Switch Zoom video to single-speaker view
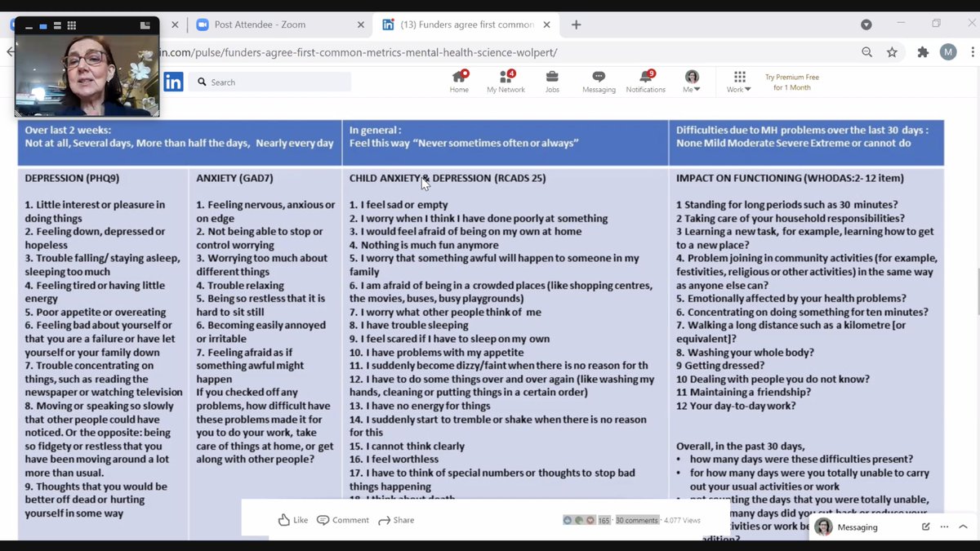Screen dimensions: 980x551 tap(43, 26)
